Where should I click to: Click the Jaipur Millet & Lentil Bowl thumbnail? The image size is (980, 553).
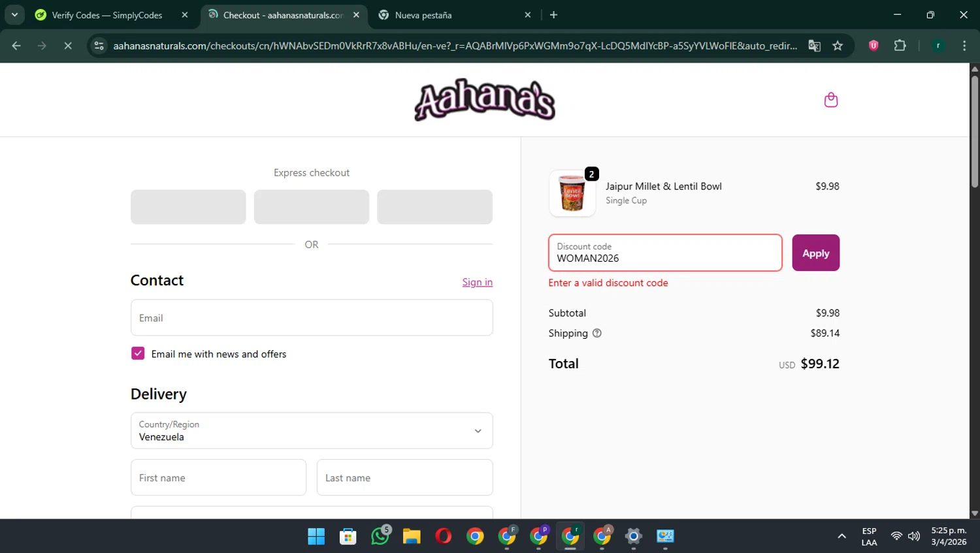point(572,193)
